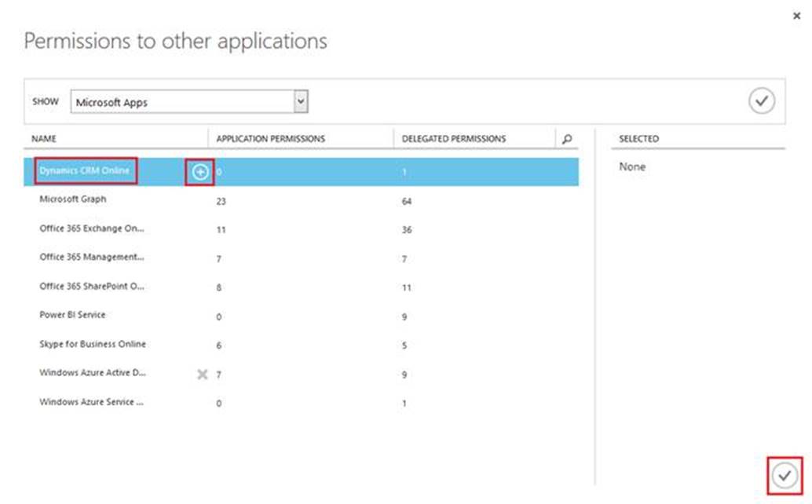Open the Show dropdown arrow
The image size is (812, 504).
(300, 101)
